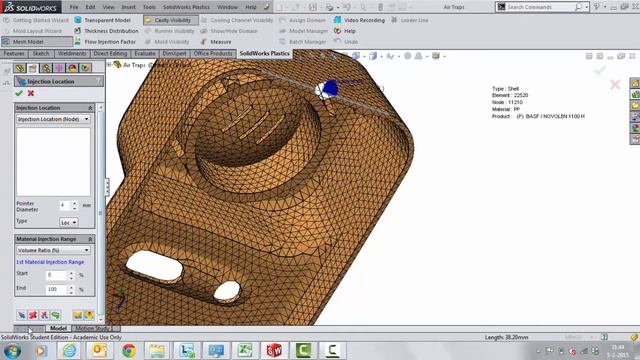Image resolution: width=640 pixels, height=360 pixels.
Task: Increase the End percentage value
Action: click(71, 287)
